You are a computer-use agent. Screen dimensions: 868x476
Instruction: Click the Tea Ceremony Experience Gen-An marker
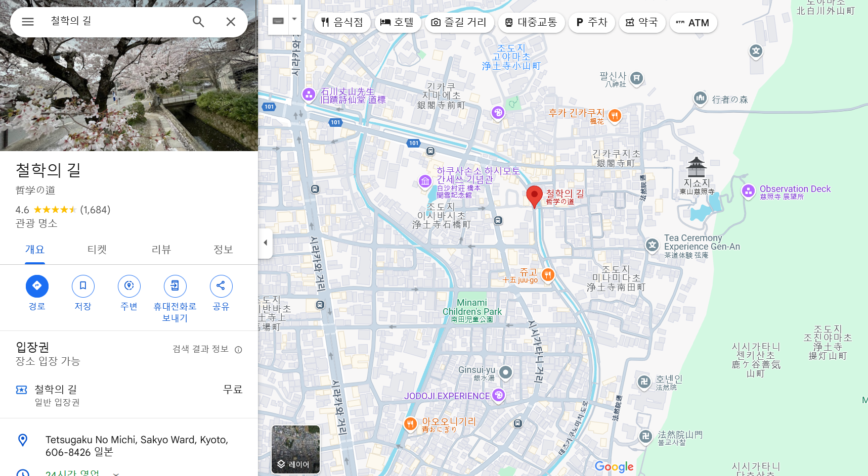pos(653,245)
